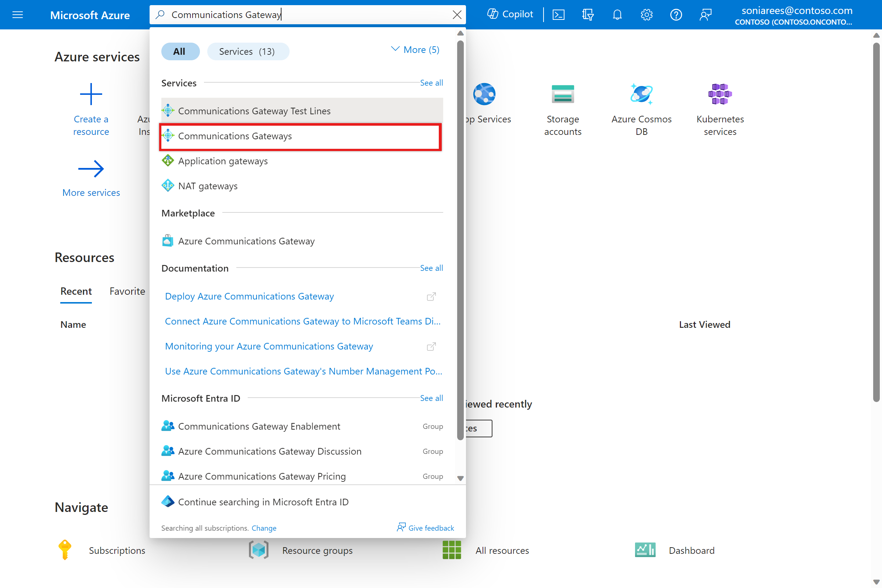Select the Services 13 filter tab
This screenshot has width=882, height=588.
click(x=248, y=51)
